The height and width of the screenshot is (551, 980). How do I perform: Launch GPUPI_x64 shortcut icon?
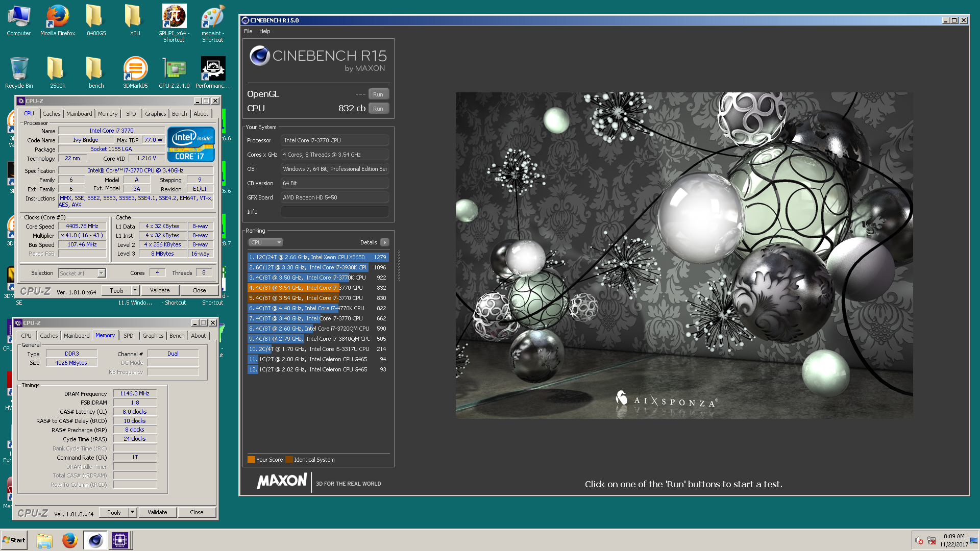[174, 23]
